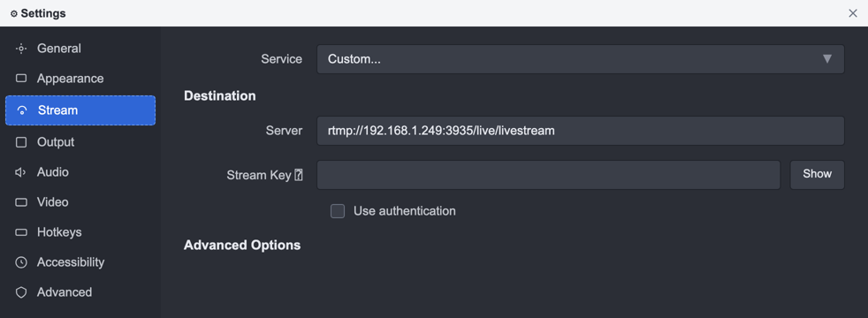Click the Server label

(284, 131)
